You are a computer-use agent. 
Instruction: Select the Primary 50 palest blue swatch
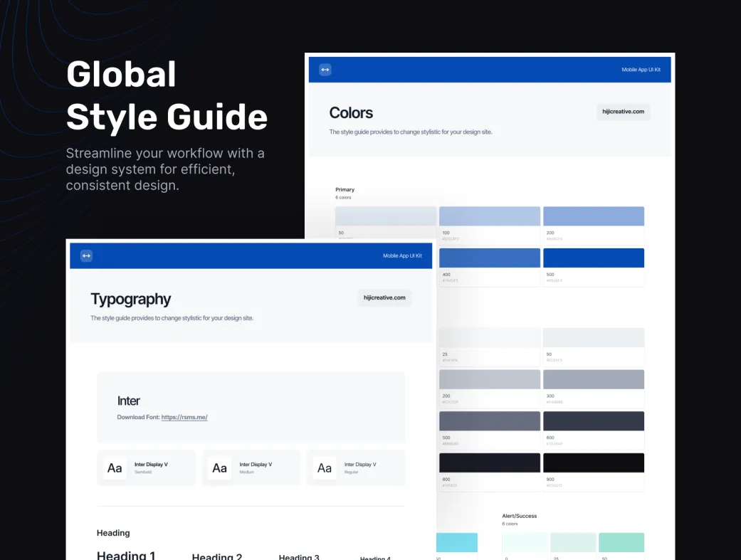(386, 216)
